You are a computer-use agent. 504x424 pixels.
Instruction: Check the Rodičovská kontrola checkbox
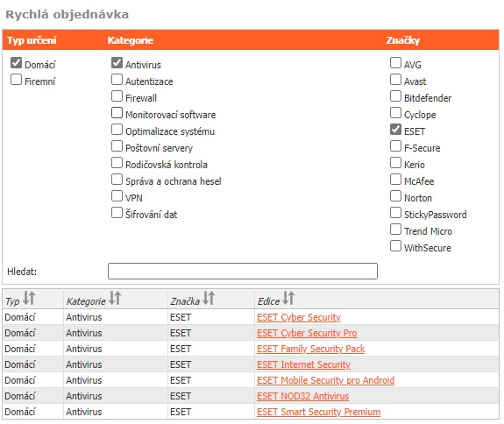pos(117,163)
